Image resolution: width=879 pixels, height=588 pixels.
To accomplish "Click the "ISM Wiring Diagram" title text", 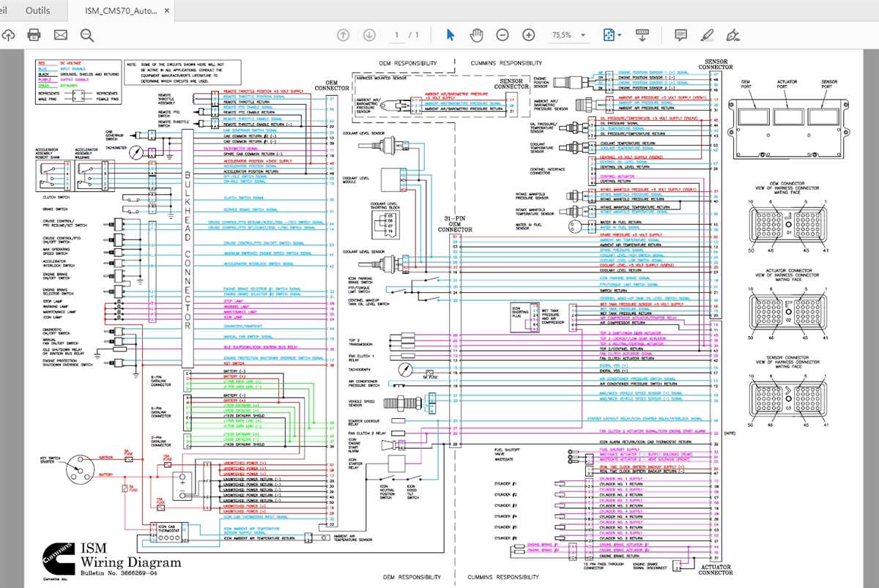I will pyautogui.click(x=130, y=556).
